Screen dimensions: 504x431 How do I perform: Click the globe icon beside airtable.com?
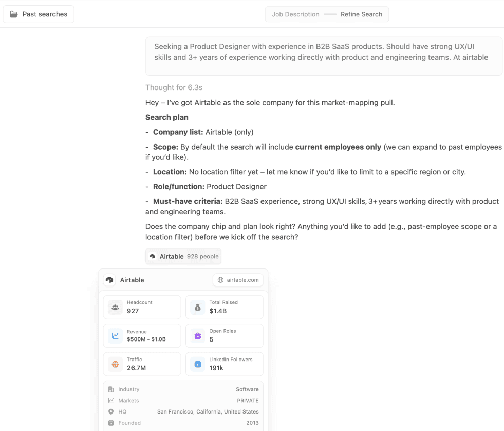point(220,280)
